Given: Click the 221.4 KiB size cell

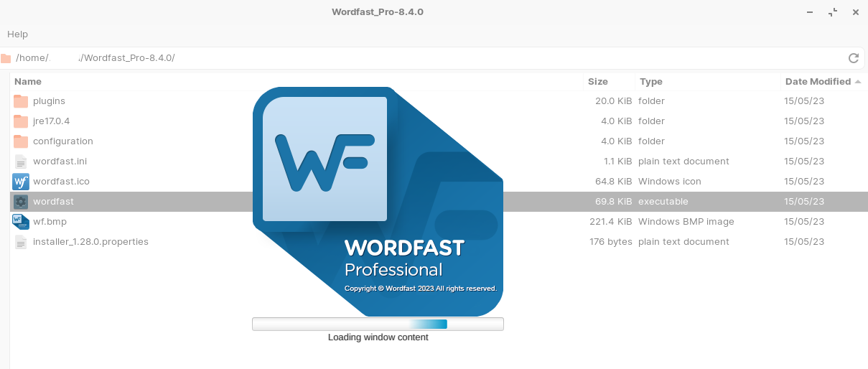Looking at the screenshot, I should tap(611, 222).
